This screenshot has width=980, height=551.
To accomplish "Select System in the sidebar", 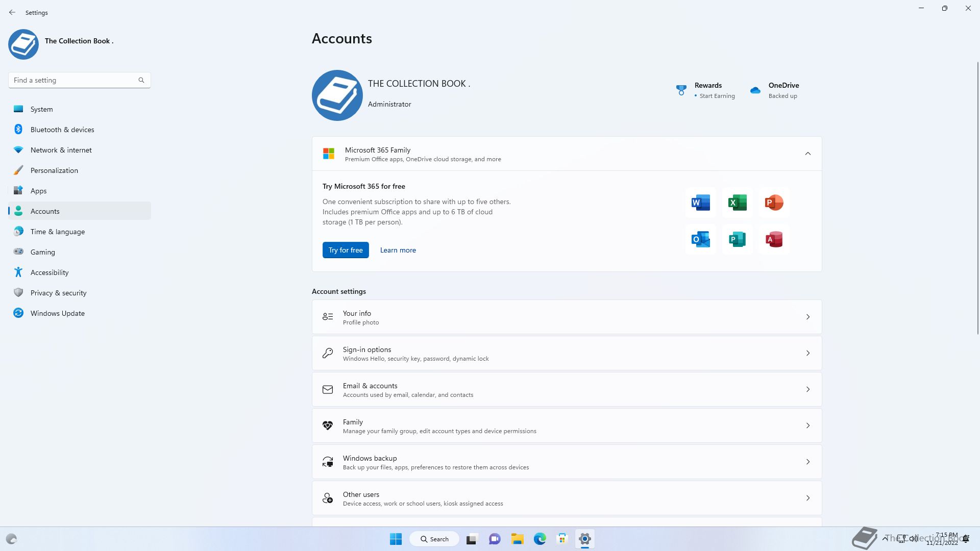I will (x=80, y=109).
